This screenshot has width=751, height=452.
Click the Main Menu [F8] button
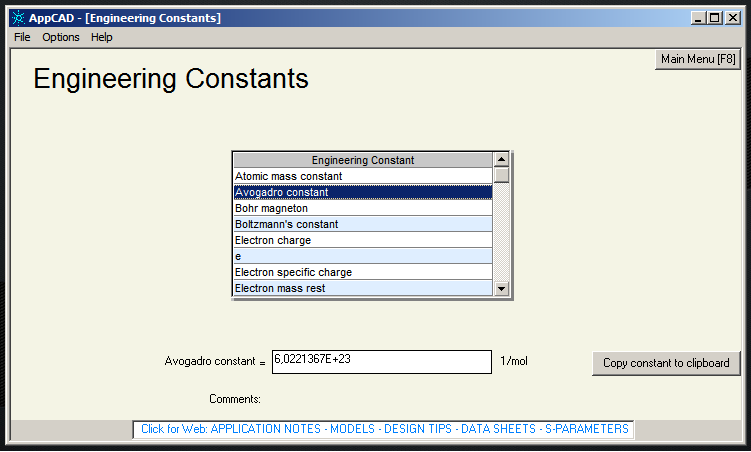click(698, 59)
